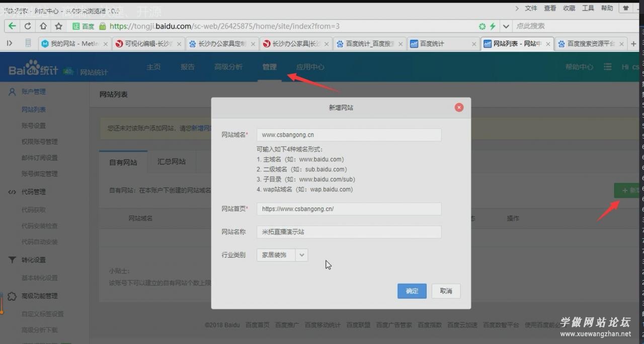Click the browser back arrow icon

click(x=13, y=26)
